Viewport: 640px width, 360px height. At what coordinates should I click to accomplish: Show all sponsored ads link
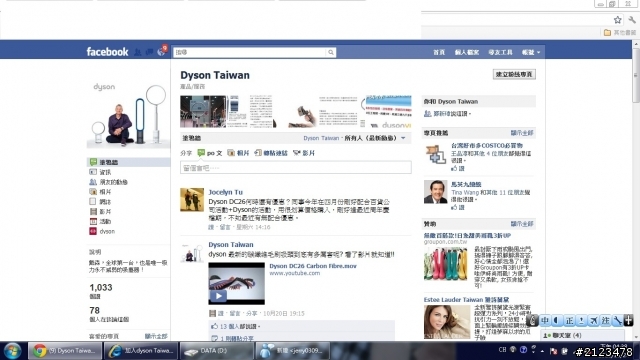click(522, 224)
